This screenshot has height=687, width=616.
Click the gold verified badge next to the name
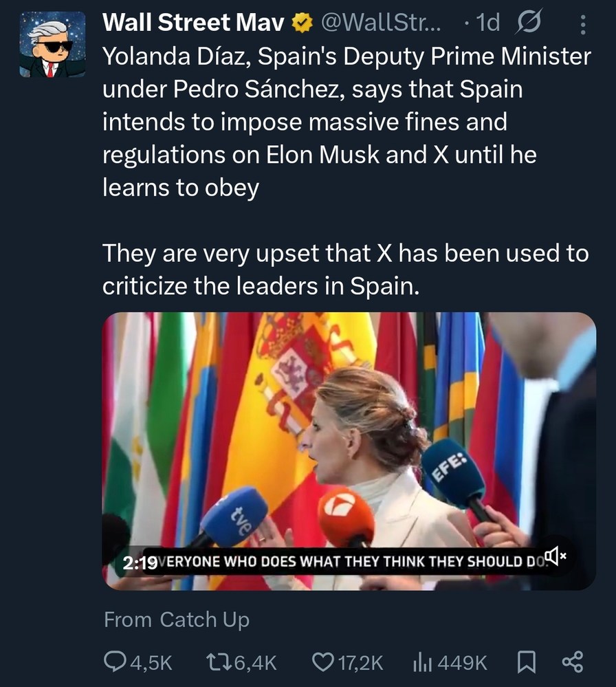point(301,22)
